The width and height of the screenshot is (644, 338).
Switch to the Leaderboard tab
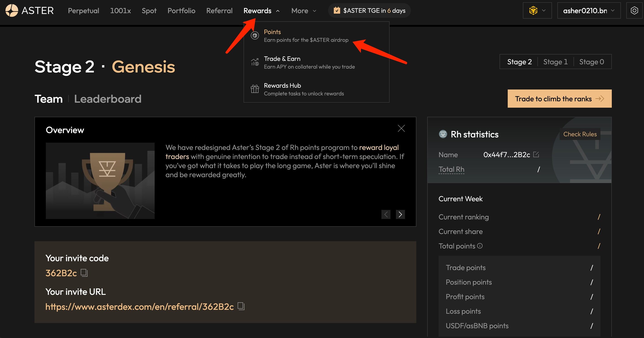108,99
